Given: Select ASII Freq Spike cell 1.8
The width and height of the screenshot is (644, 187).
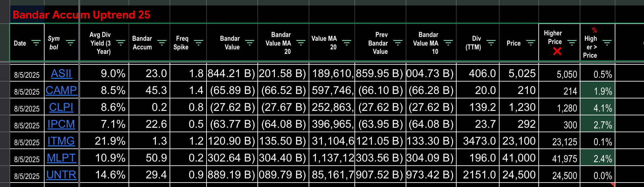Looking at the screenshot, I should tap(188, 73).
